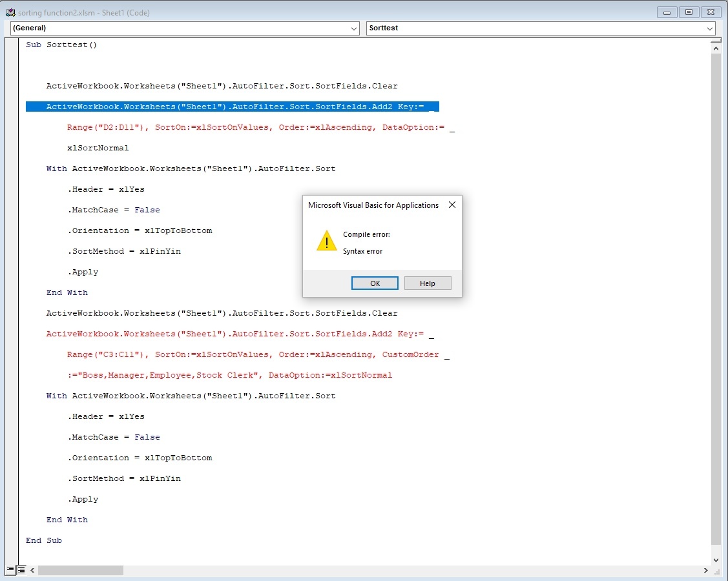Click the "Boss,Manager,Employee,Stock Clerk" line

pos(230,375)
